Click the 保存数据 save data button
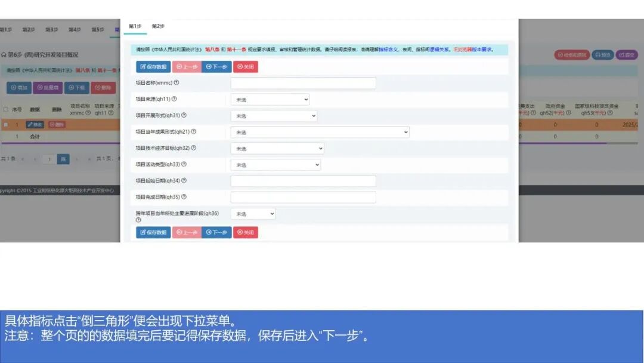 153,66
